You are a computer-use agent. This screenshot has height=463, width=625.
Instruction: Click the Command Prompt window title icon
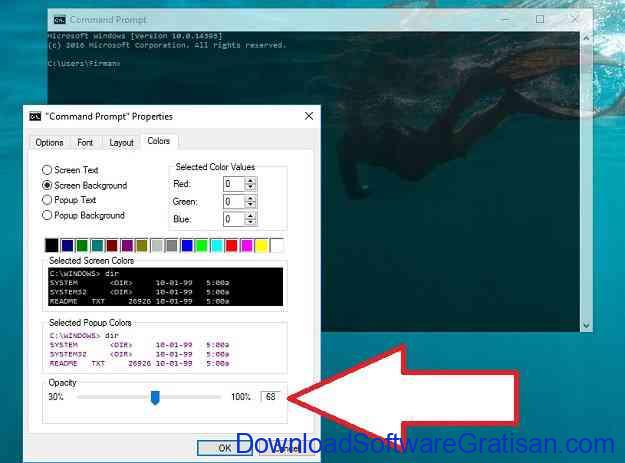click(x=60, y=20)
